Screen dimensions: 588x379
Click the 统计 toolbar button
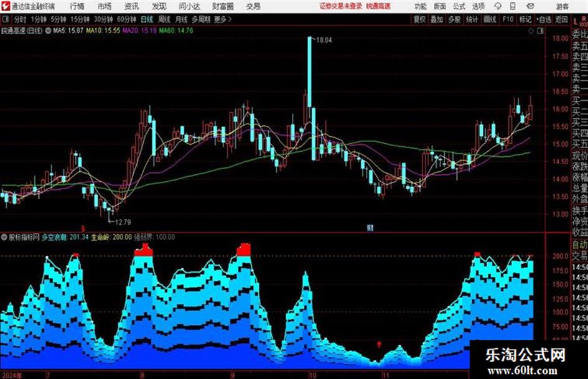[x=472, y=19]
